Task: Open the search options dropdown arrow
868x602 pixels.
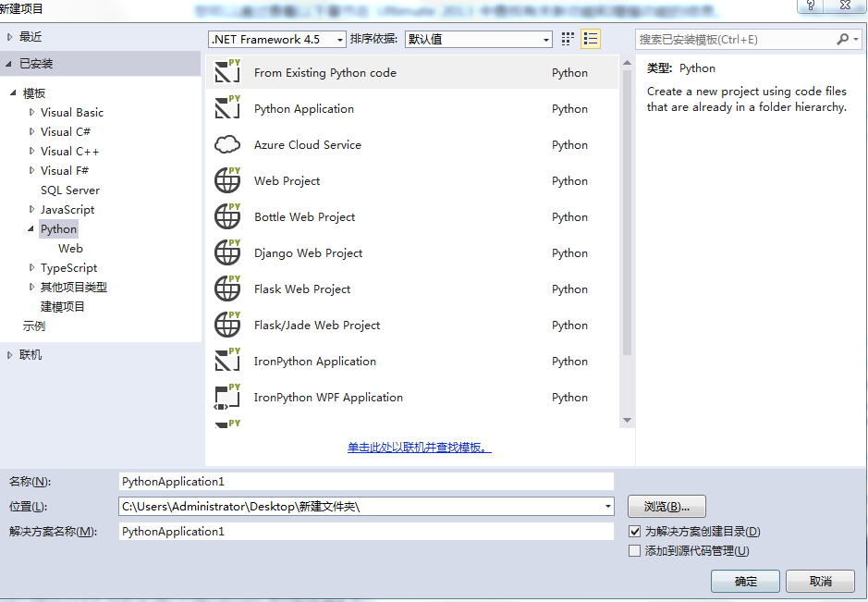Action: click(x=856, y=39)
